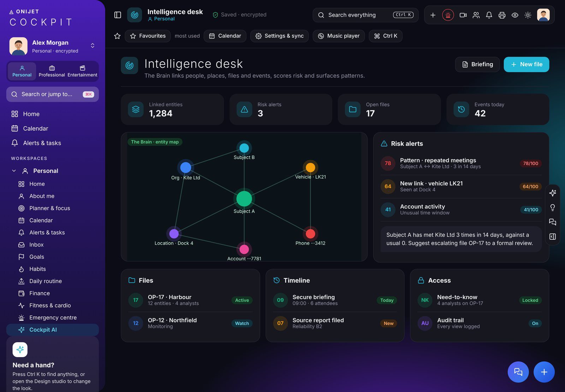This screenshot has height=392, width=565.
Task: Toggle the sidebar panel icon
Action: (118, 15)
